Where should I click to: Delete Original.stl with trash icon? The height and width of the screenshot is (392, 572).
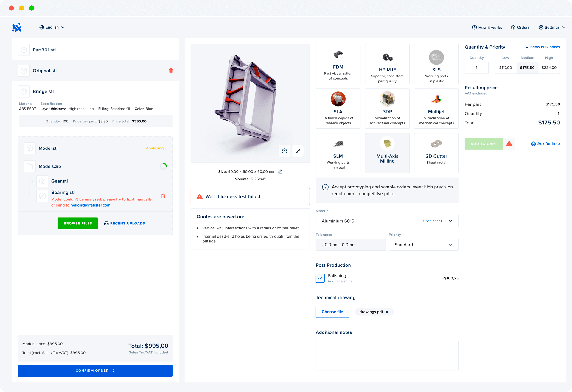pos(171,71)
